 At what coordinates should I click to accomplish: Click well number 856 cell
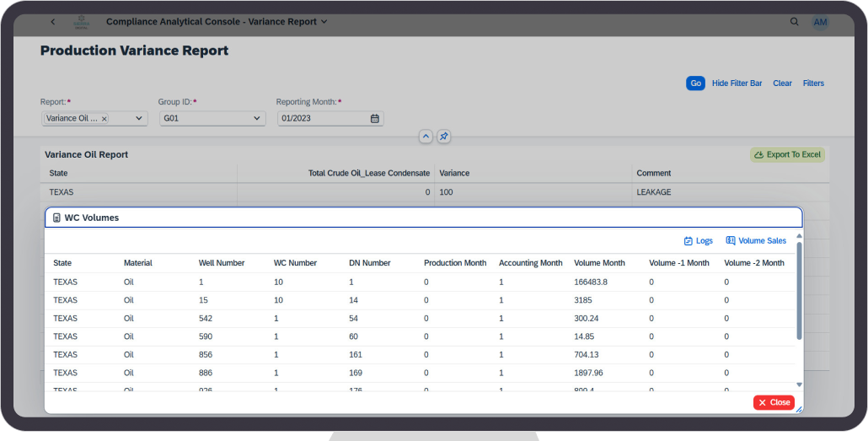click(206, 355)
